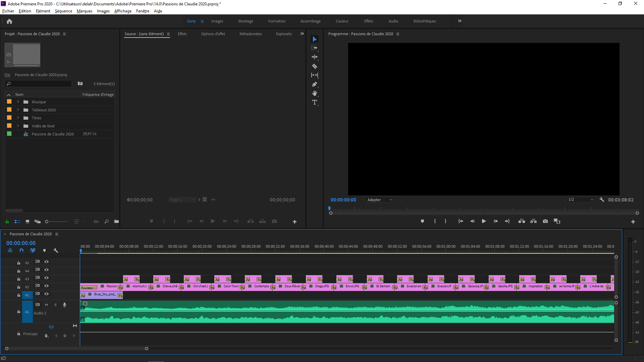Image resolution: width=644 pixels, height=362 pixels.
Task: Click the project search field
Action: [39, 84]
